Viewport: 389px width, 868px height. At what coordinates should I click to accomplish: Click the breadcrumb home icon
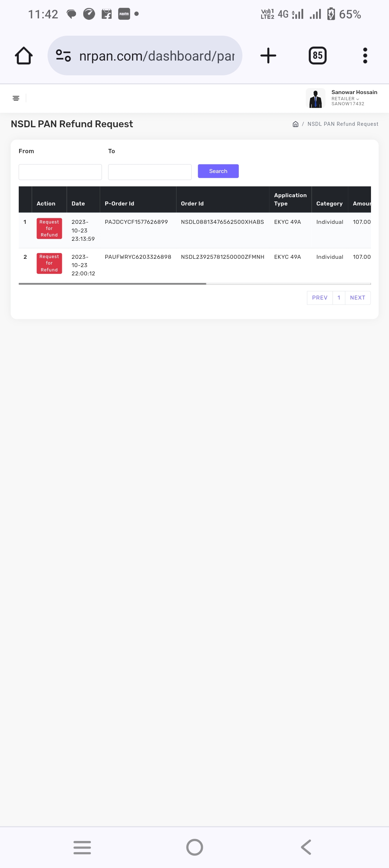point(295,124)
